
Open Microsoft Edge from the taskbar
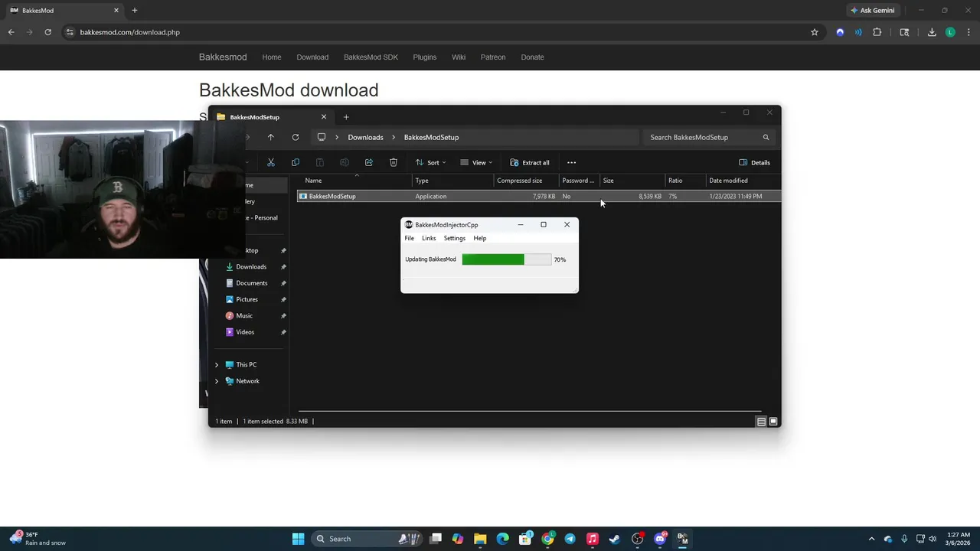[502, 539]
